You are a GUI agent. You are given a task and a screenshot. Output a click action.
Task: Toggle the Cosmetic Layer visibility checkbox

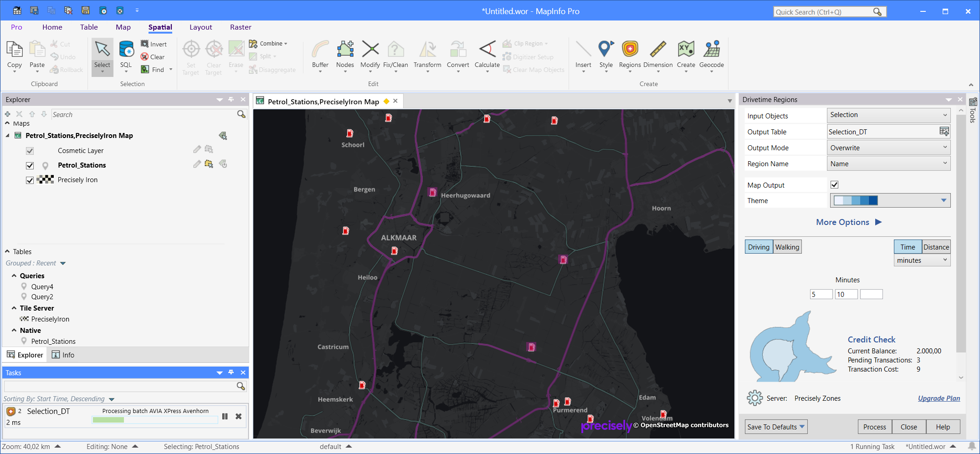click(x=30, y=151)
